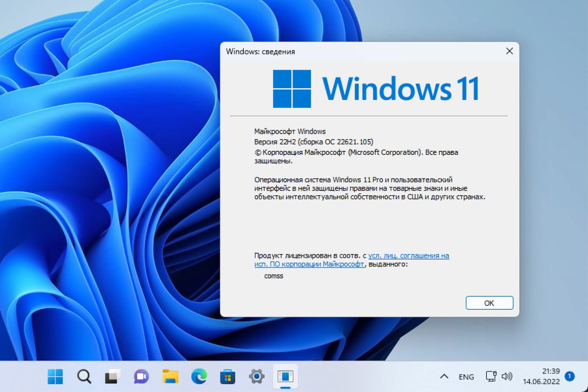
Task: Launch Microsoft Edge from the taskbar
Action: point(199,377)
